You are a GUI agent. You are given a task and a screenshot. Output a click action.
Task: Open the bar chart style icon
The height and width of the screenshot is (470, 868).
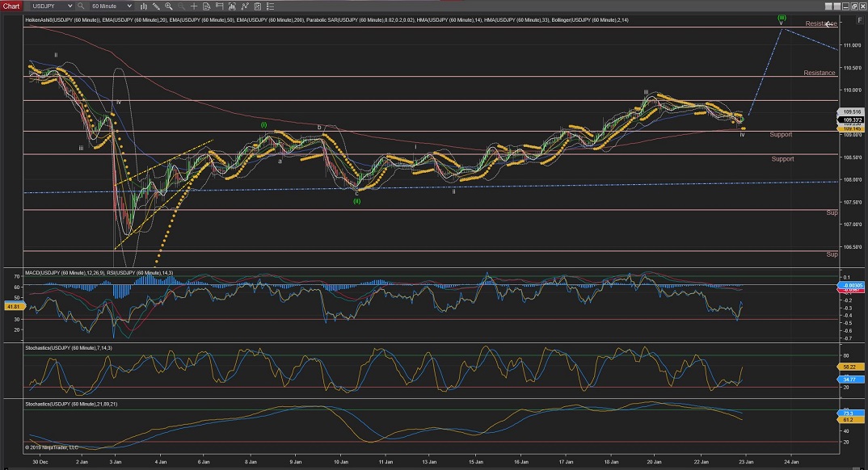tap(143, 6)
